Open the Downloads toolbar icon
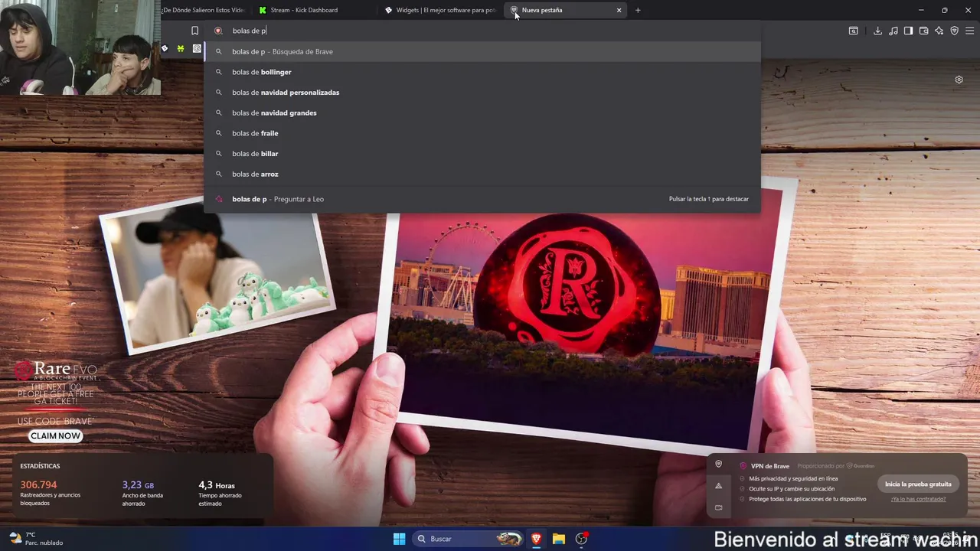 click(877, 31)
